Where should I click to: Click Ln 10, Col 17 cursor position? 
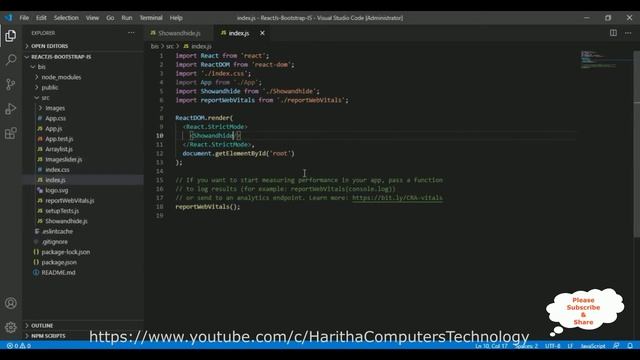[491, 346]
